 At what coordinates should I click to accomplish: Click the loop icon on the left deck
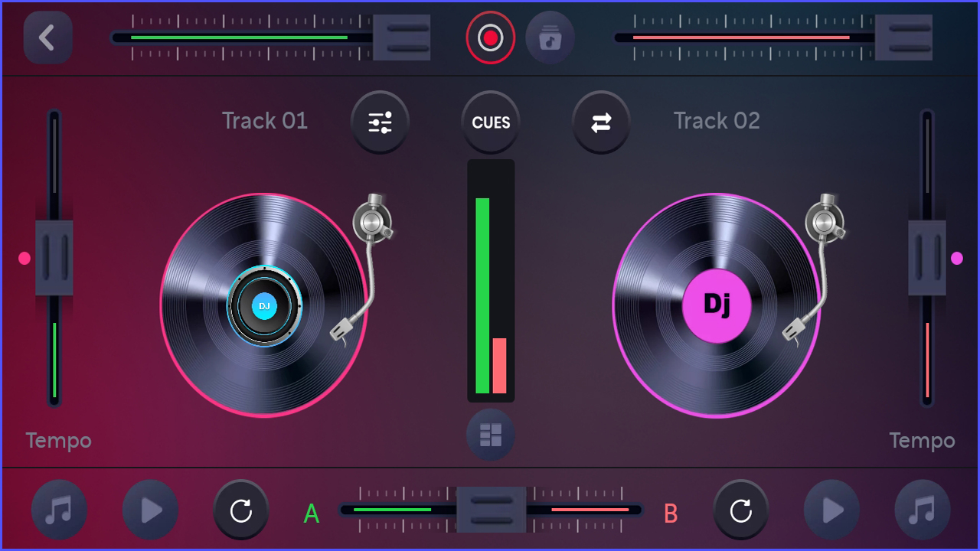coord(241,510)
